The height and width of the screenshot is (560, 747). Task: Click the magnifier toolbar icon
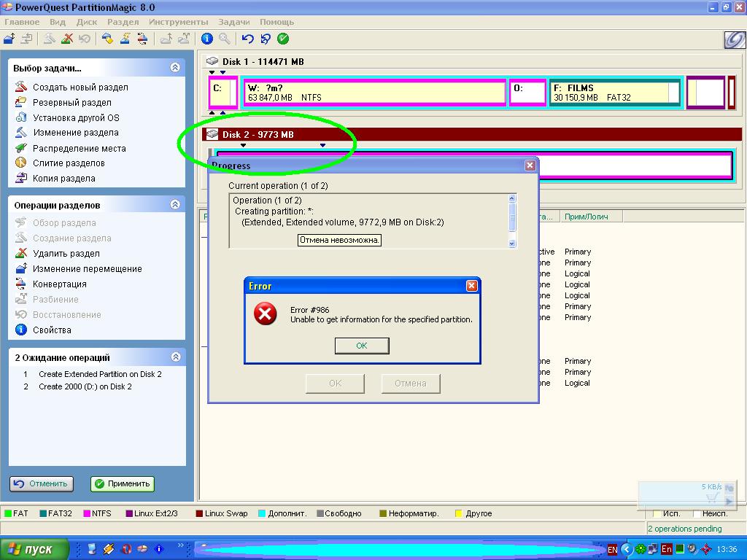click(x=225, y=39)
